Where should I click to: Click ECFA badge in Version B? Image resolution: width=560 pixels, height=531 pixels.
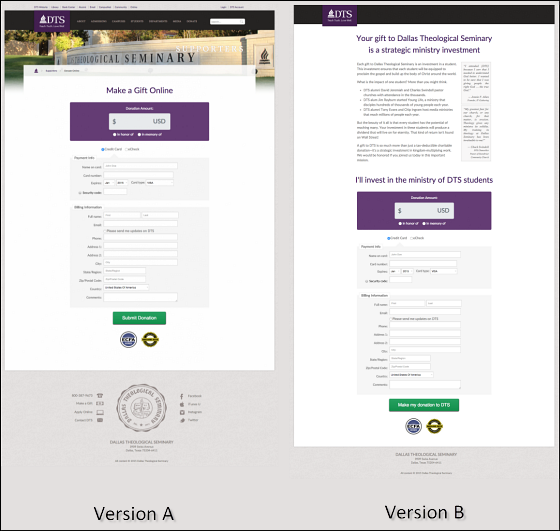pos(414,426)
